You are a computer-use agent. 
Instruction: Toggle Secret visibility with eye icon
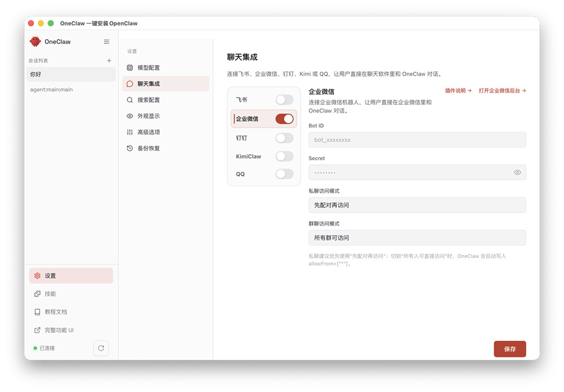click(517, 172)
